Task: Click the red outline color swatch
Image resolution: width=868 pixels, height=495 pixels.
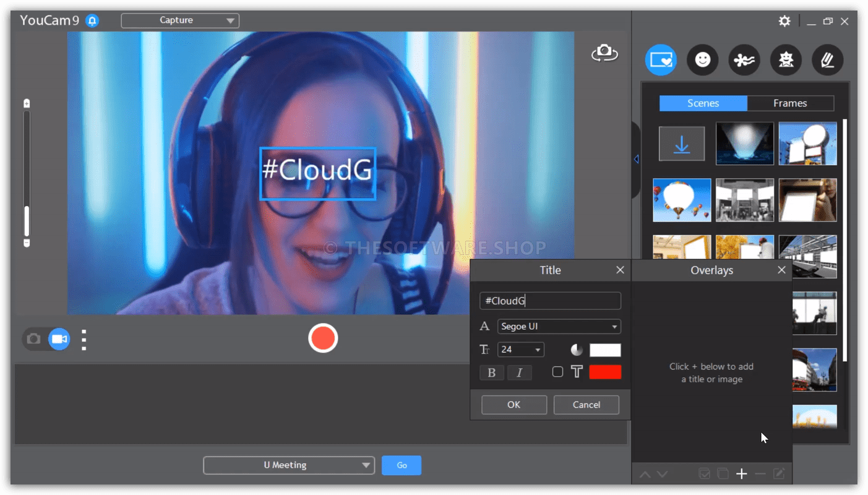Action: click(x=605, y=372)
